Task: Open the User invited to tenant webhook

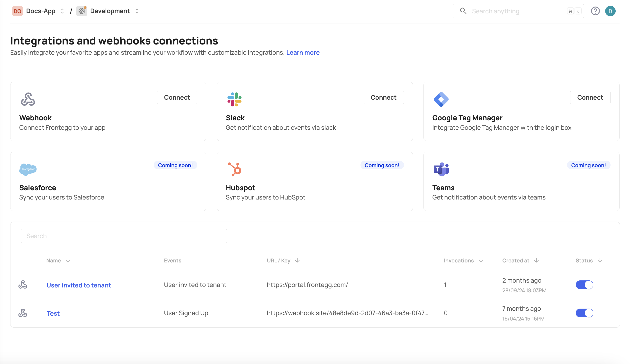Action: [x=79, y=285]
